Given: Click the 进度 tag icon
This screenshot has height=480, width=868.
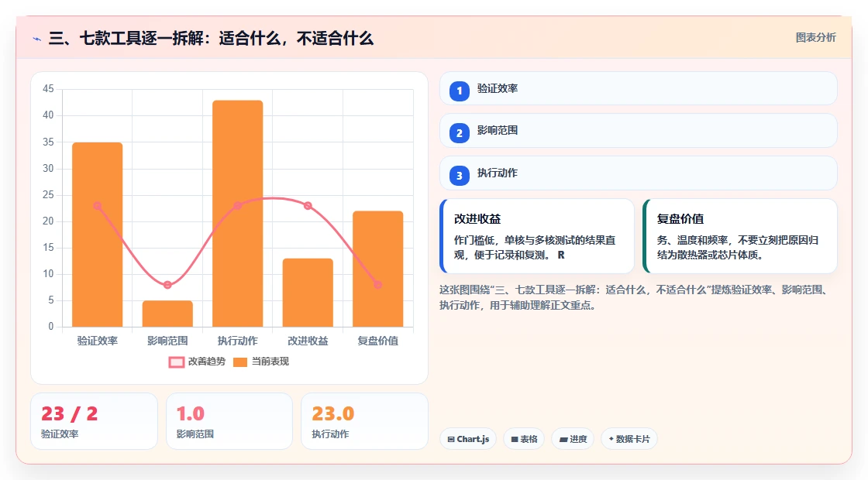Looking at the screenshot, I should 563,439.
